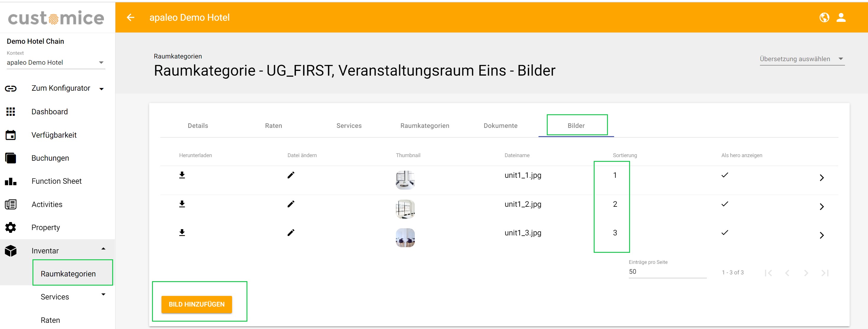
Task: Open the Kontext apaleo Demo Hotel dropdown
Action: [x=56, y=62]
